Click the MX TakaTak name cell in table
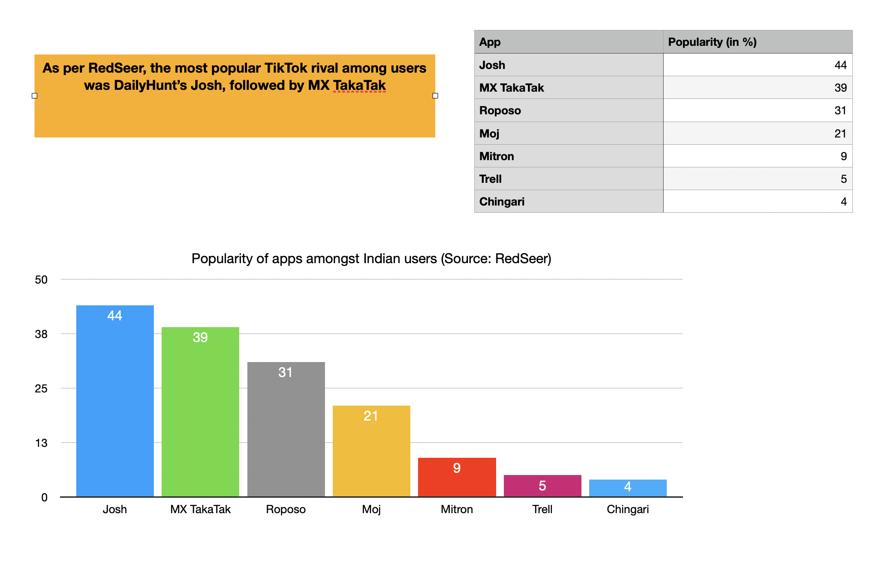 tap(568, 88)
